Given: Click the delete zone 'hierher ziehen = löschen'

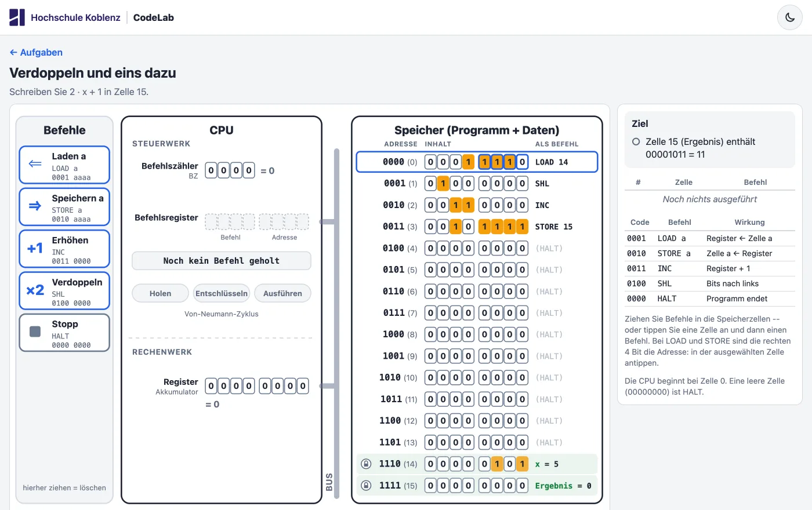Looking at the screenshot, I should (x=64, y=488).
